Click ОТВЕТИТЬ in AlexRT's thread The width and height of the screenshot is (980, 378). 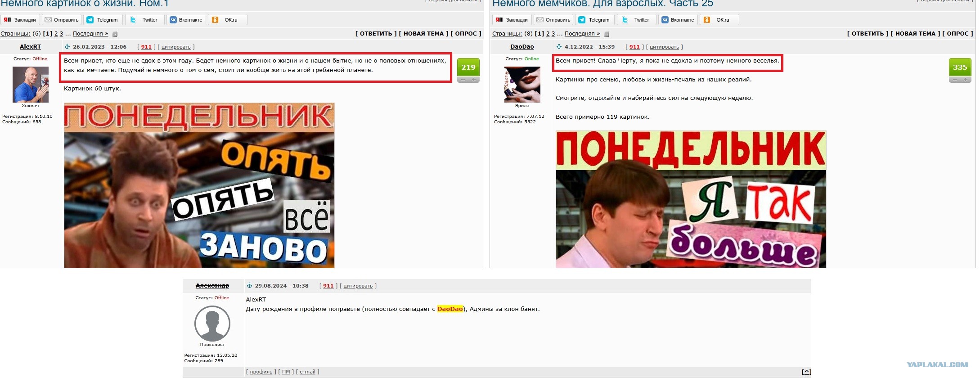pyautogui.click(x=376, y=34)
